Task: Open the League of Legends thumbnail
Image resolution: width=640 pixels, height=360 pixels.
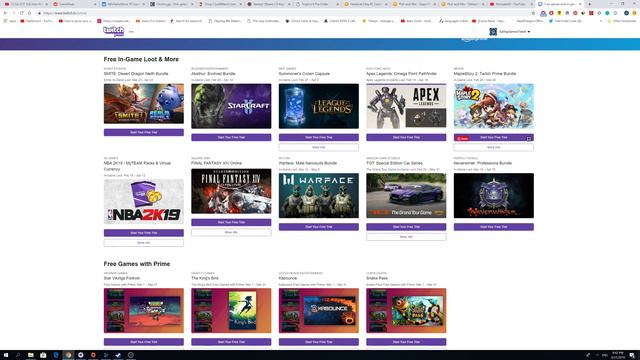Action: click(x=319, y=106)
